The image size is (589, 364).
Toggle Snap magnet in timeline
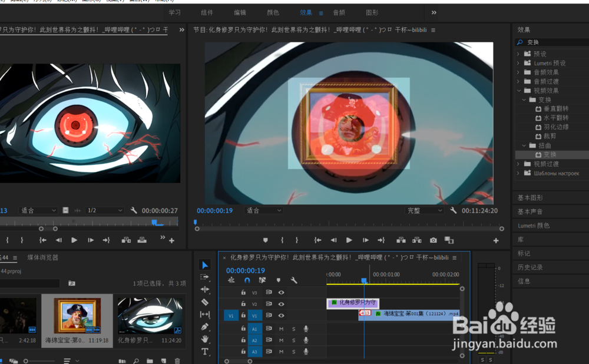[x=247, y=280]
